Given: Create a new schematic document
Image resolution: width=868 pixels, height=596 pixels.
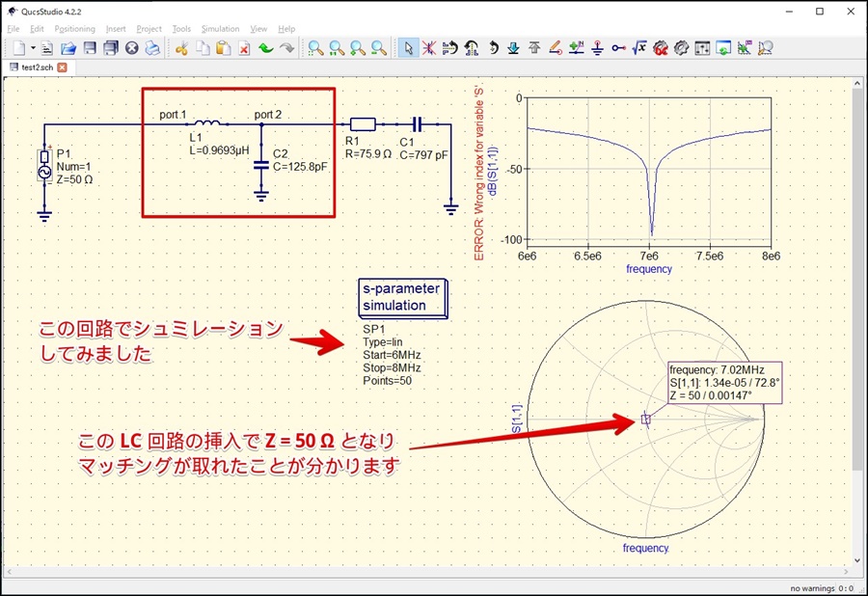Looking at the screenshot, I should coord(19,48).
